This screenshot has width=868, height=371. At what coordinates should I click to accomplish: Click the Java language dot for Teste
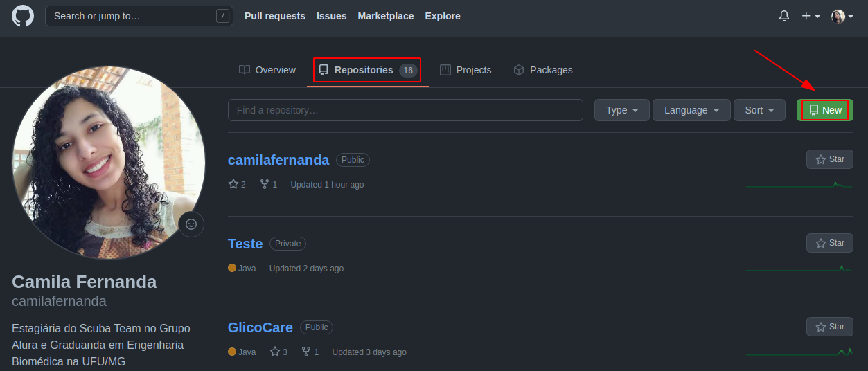click(x=232, y=269)
